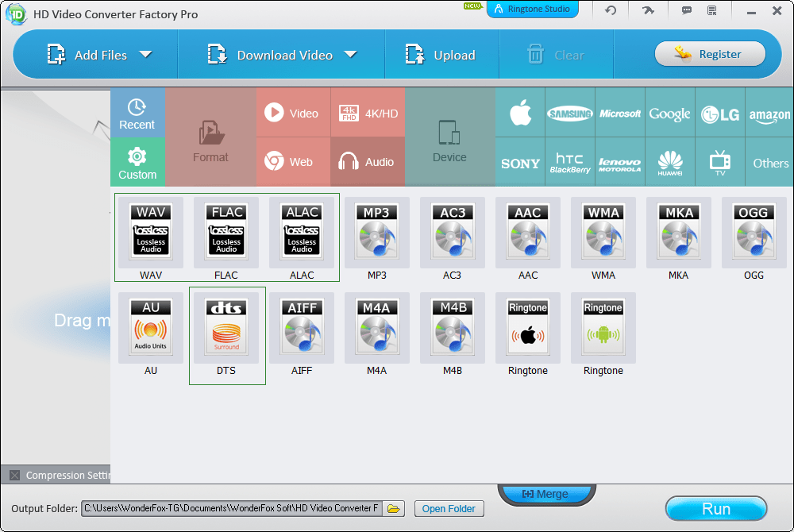Open the Video format category

point(293,113)
